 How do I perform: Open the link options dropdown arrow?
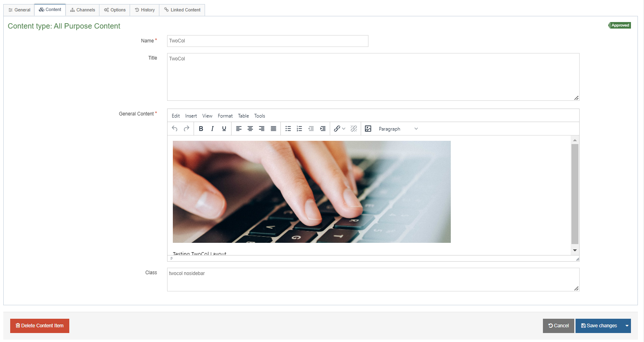point(344,129)
